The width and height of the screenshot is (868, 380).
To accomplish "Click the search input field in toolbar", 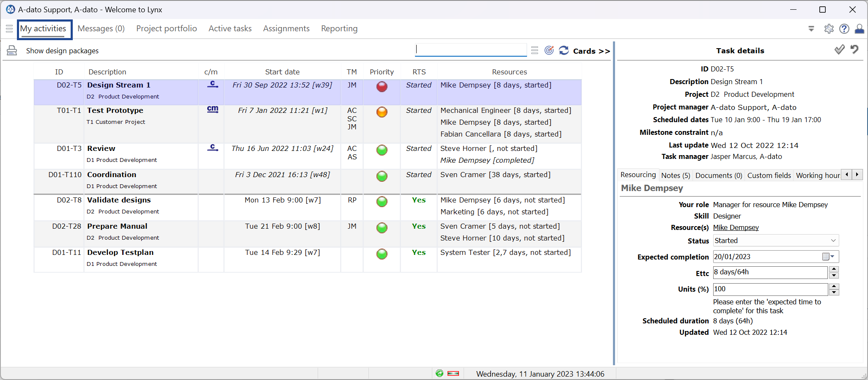I will click(471, 50).
